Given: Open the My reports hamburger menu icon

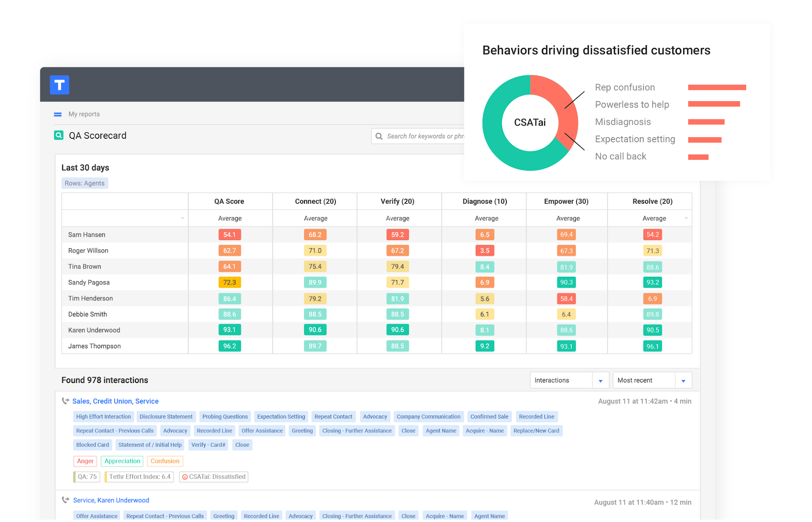Looking at the screenshot, I should tap(58, 115).
